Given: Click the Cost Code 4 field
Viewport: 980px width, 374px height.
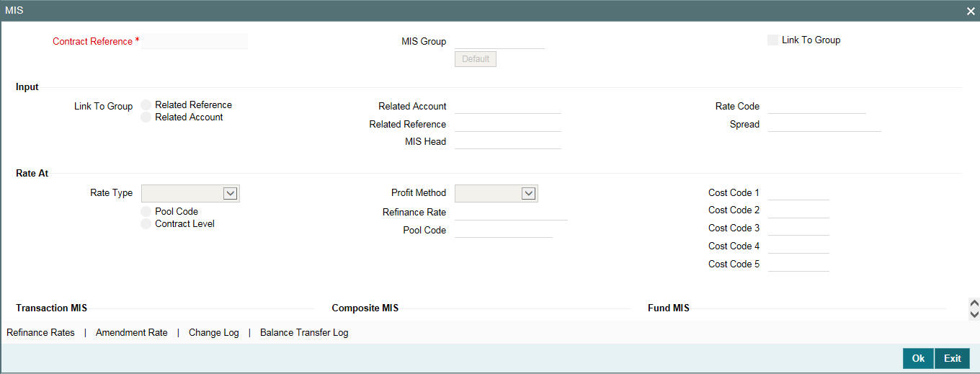Looking at the screenshot, I should pos(799,246).
